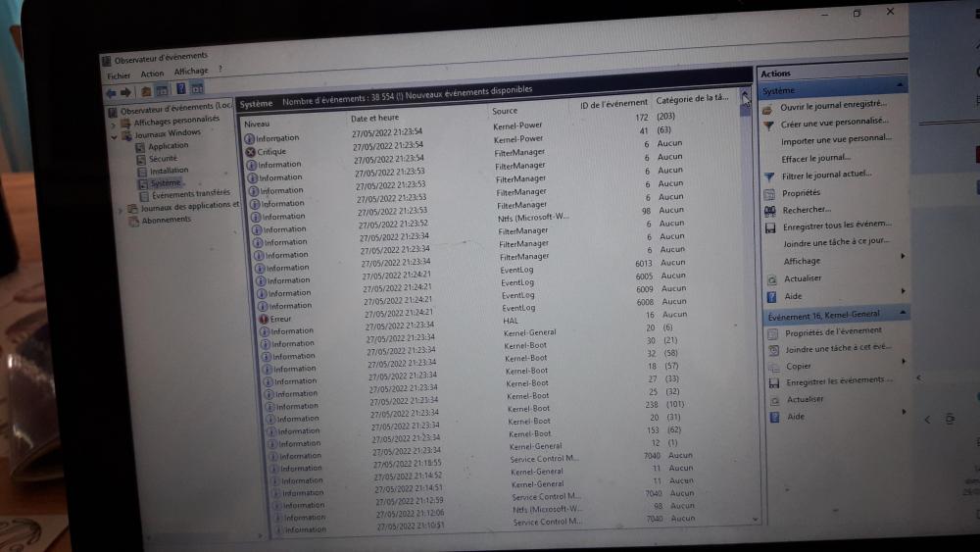Click Joindre une tâche à ce journal

coord(836,242)
